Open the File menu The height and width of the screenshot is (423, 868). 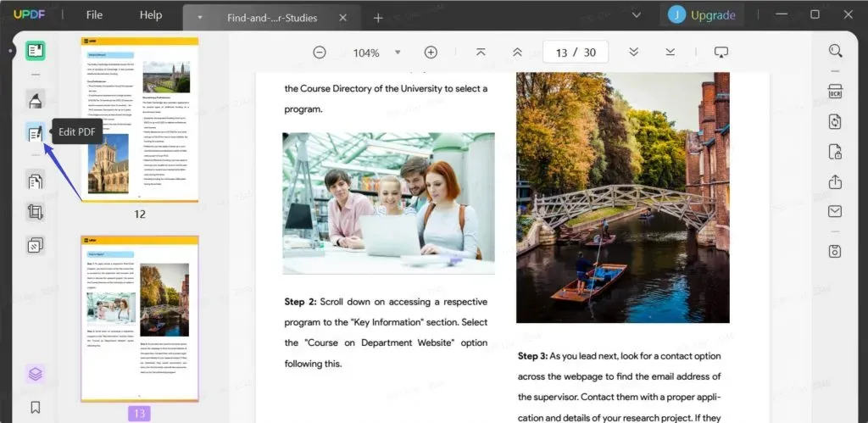94,15
